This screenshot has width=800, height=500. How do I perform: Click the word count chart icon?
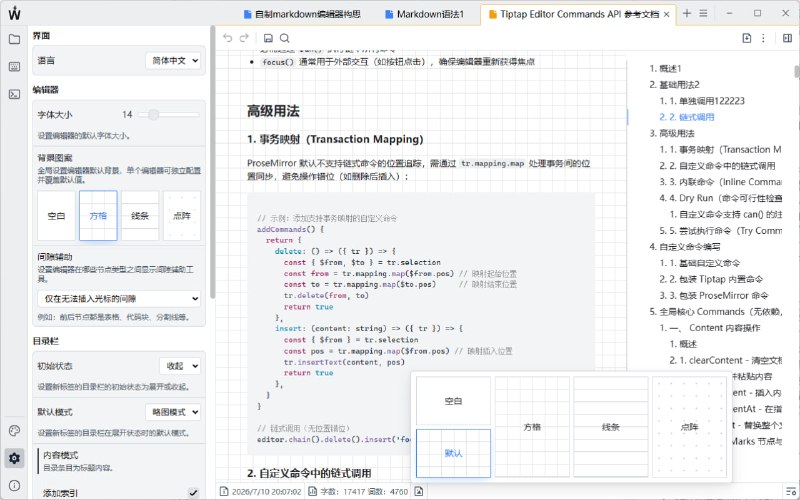(313, 491)
